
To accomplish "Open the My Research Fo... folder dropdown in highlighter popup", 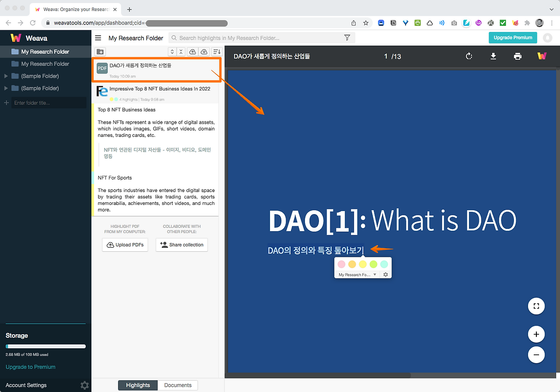I will coord(357,274).
